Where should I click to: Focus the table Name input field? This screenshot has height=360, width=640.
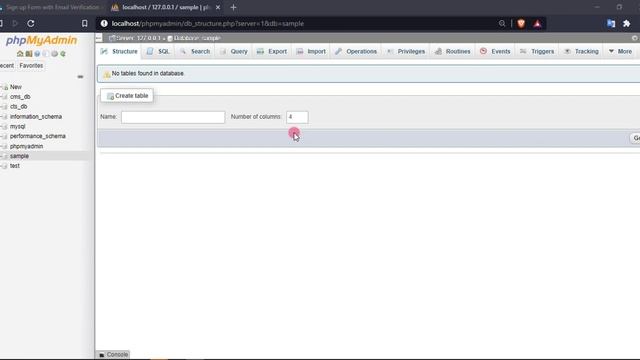173,117
